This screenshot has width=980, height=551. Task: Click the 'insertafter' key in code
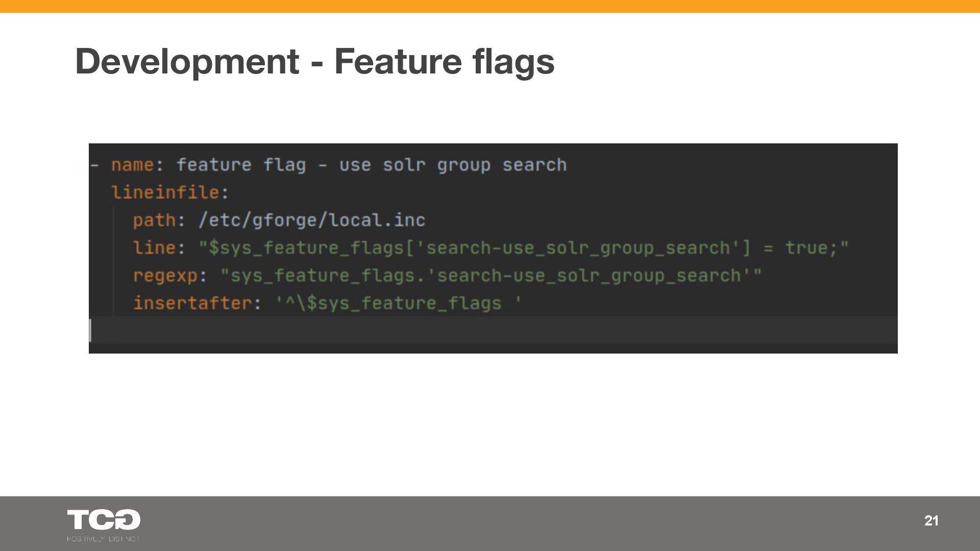tap(192, 303)
